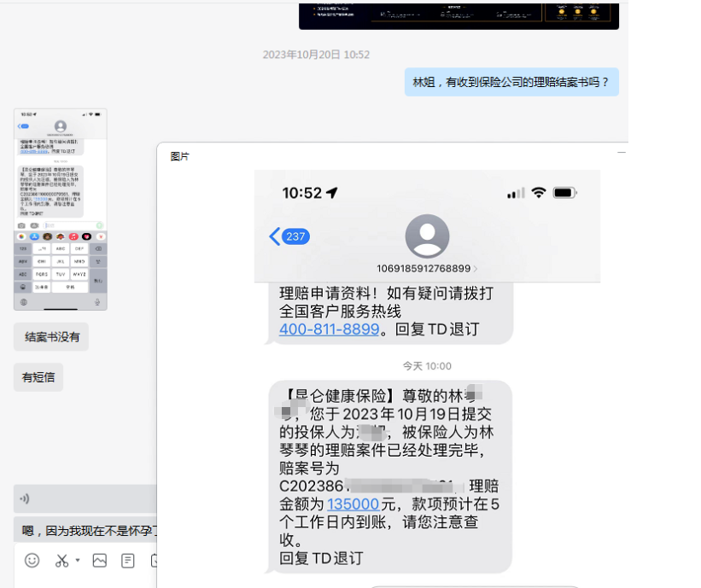Viewport: 701px width, 588px height.
Task: Tap the back arrow with 237 badge
Action: (x=289, y=236)
